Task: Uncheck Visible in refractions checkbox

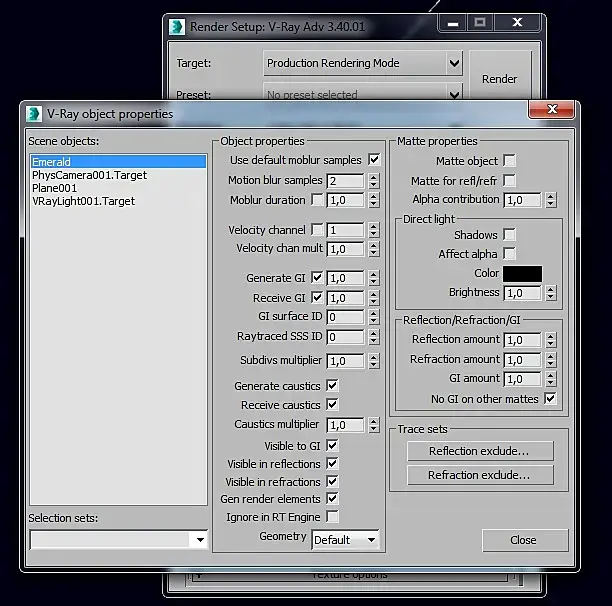Action: (333, 481)
